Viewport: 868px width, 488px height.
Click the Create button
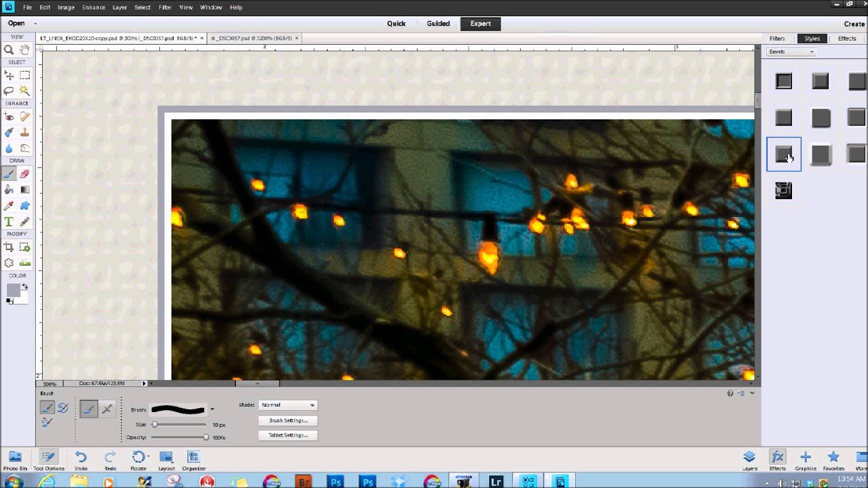point(854,24)
